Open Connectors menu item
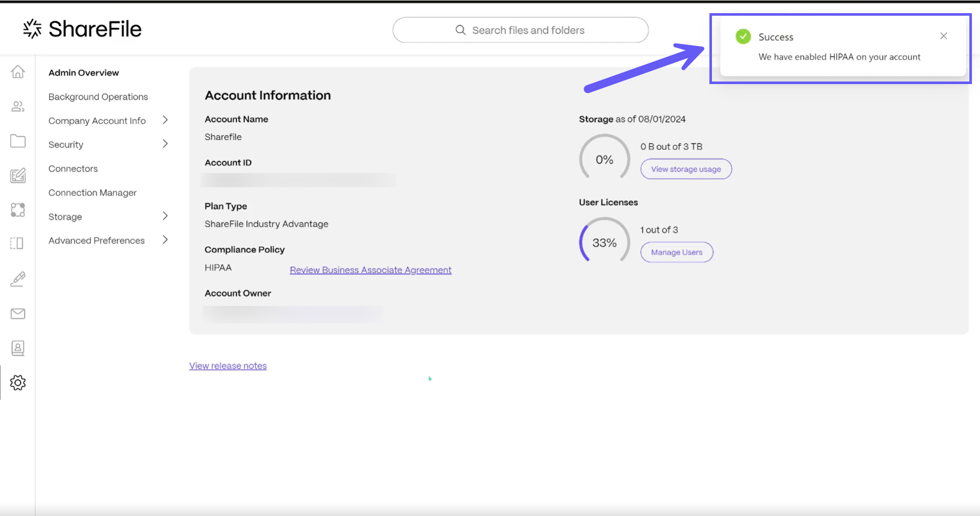 coord(73,169)
